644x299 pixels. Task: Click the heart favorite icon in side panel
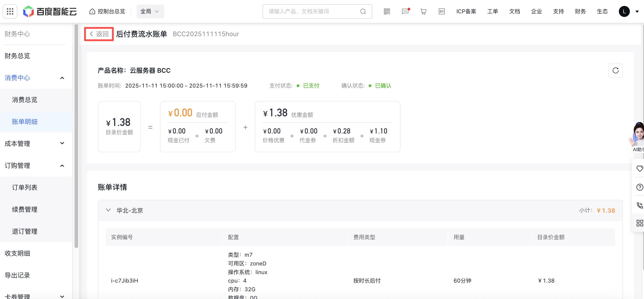pyautogui.click(x=639, y=168)
